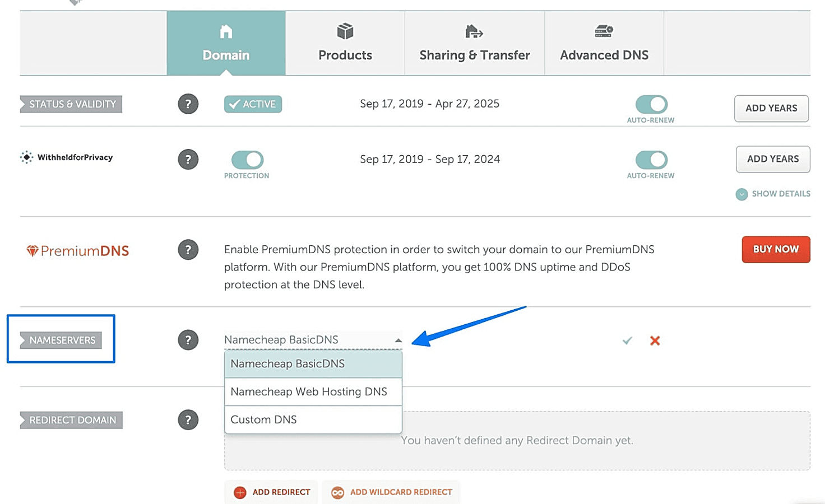Toggle domain auto-renew switch in Status row
The width and height of the screenshot is (825, 504).
click(651, 104)
